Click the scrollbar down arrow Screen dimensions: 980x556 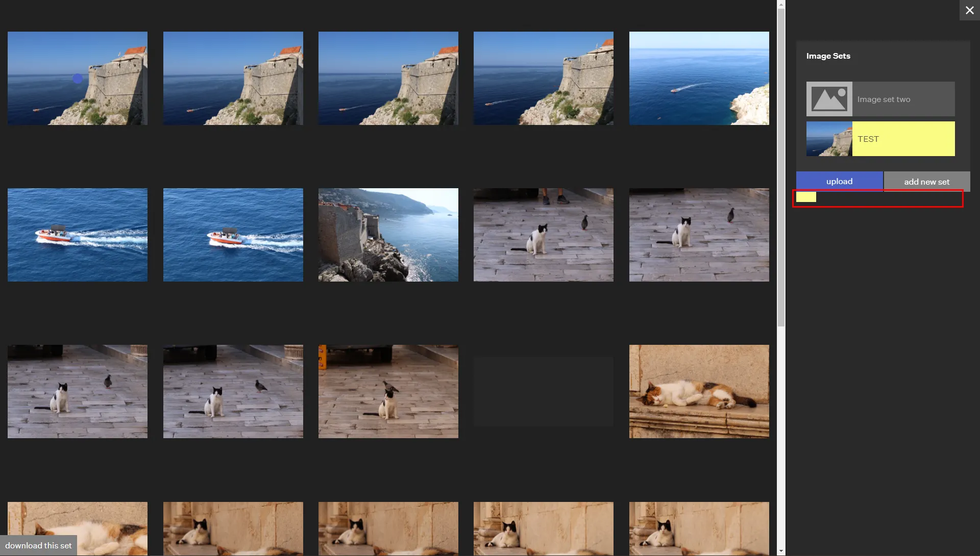coord(781,551)
